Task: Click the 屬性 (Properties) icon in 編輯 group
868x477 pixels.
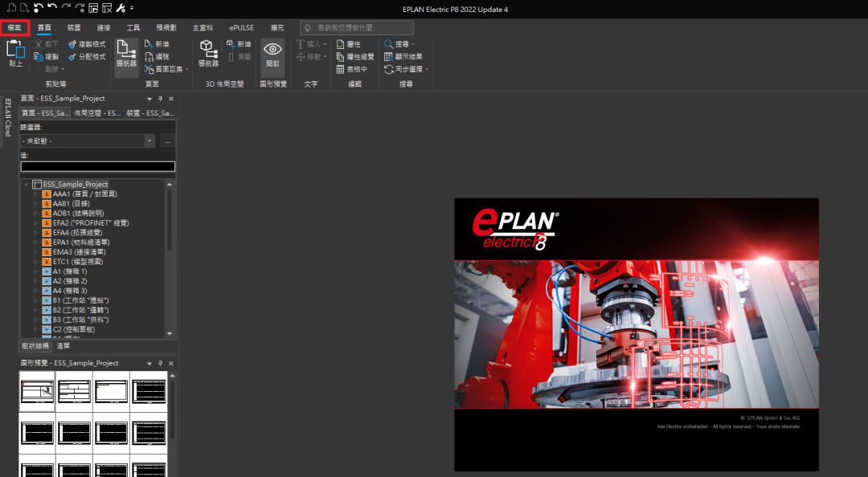Action: [x=341, y=44]
